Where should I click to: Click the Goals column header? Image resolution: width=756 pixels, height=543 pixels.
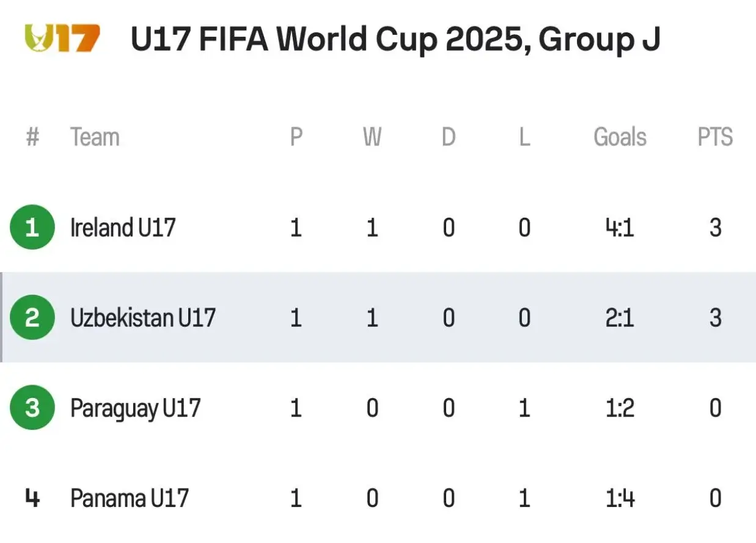tap(620, 137)
